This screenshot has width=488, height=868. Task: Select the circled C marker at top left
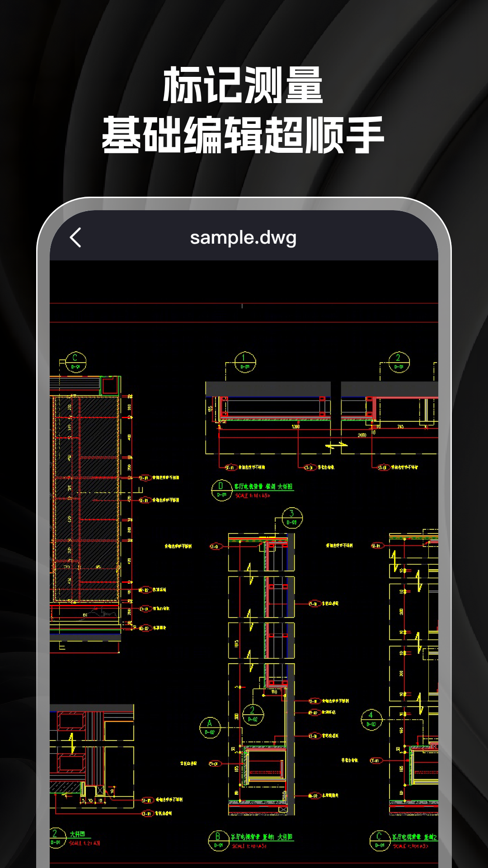pyautogui.click(x=75, y=362)
